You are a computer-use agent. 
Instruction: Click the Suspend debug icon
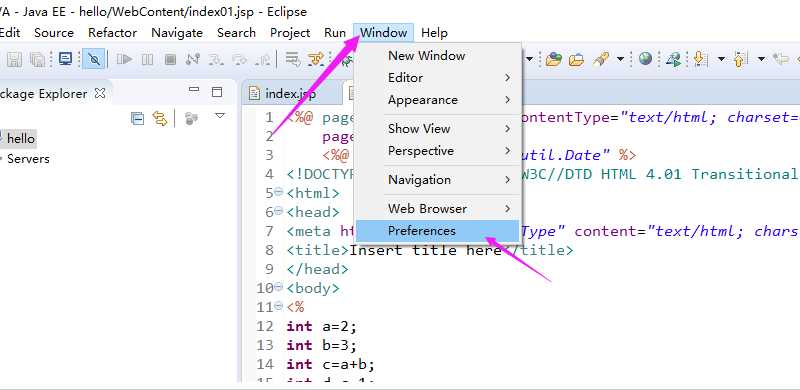click(x=147, y=60)
